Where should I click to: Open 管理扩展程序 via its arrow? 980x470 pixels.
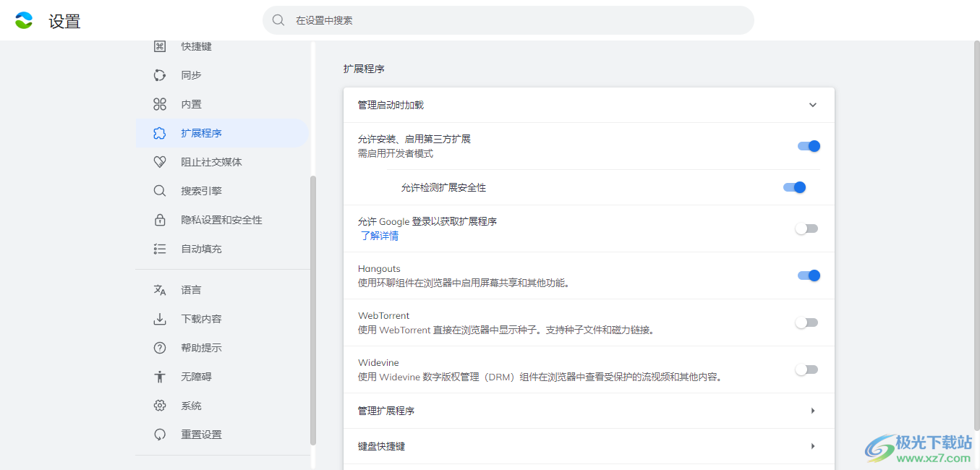click(x=812, y=411)
